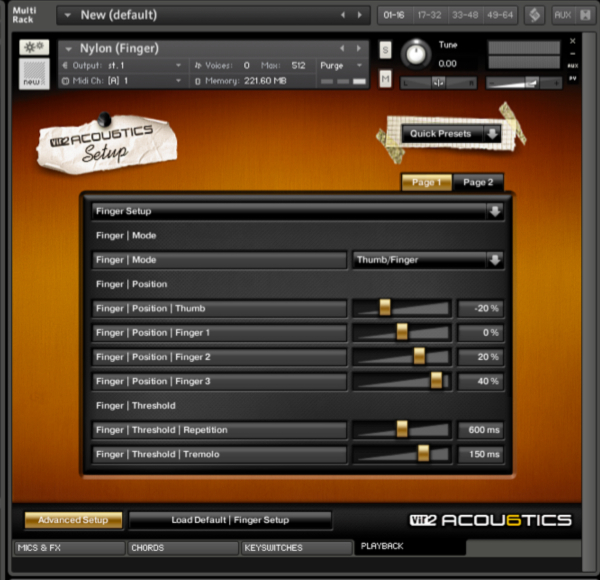The height and width of the screenshot is (580, 600).
Task: Open the Output st. 1 dropdown
Action: click(x=122, y=65)
